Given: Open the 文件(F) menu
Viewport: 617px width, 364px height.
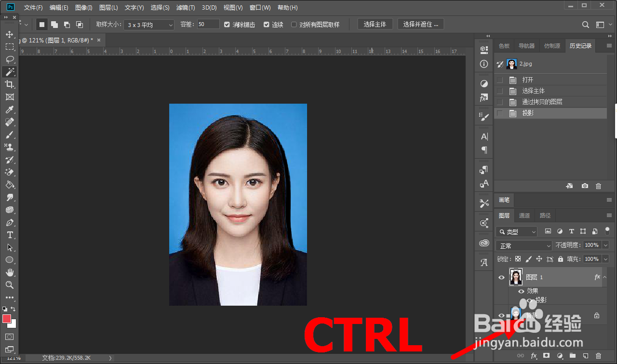Looking at the screenshot, I should tap(33, 8).
